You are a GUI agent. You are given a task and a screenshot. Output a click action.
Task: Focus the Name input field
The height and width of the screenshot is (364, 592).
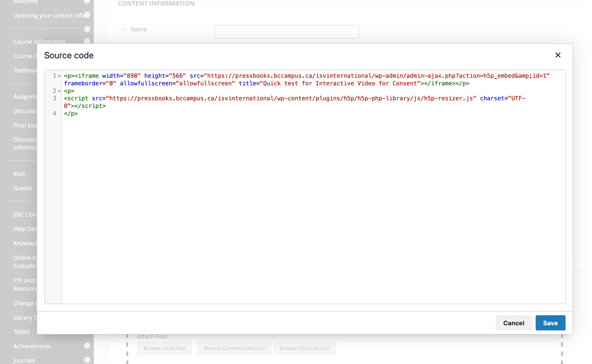(x=286, y=32)
